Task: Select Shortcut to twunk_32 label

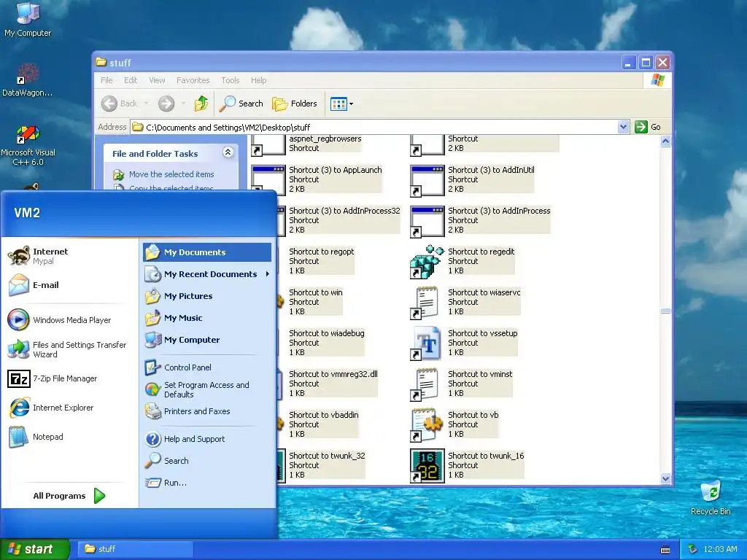Action: (x=327, y=456)
